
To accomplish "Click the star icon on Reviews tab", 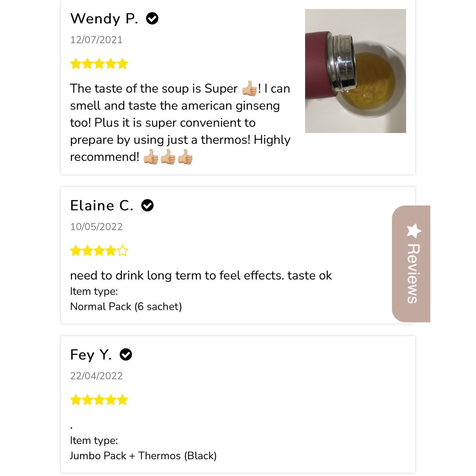I will [x=414, y=231].
